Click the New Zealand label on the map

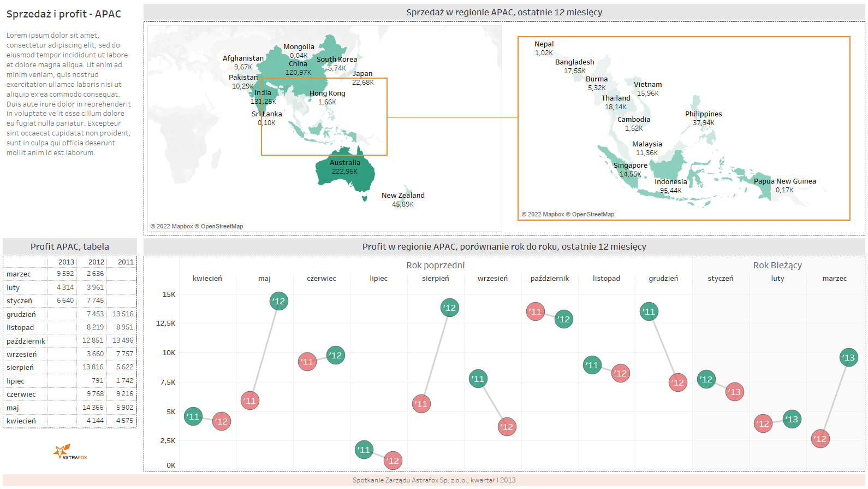[403, 196]
